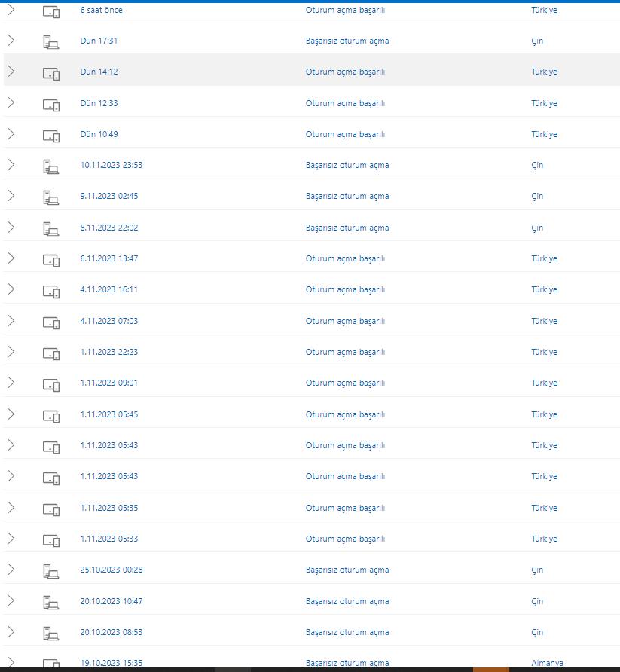
Task: Select the device icon beside 8.11.2023 22:02
Action: 51,229
